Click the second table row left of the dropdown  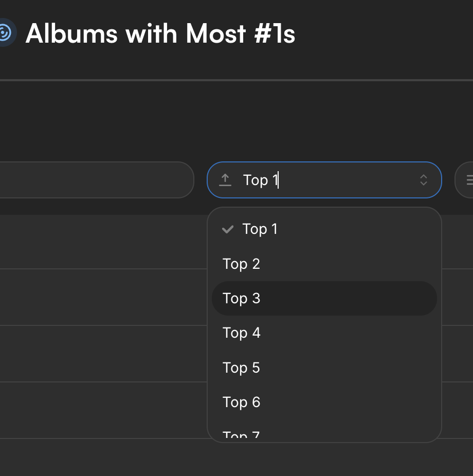click(x=103, y=297)
